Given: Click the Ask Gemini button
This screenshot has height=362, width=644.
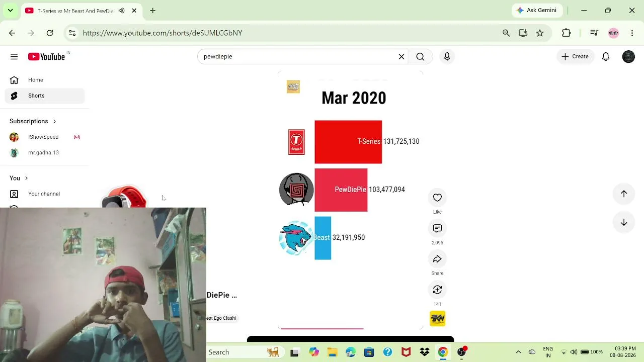Looking at the screenshot, I should pos(537,10).
